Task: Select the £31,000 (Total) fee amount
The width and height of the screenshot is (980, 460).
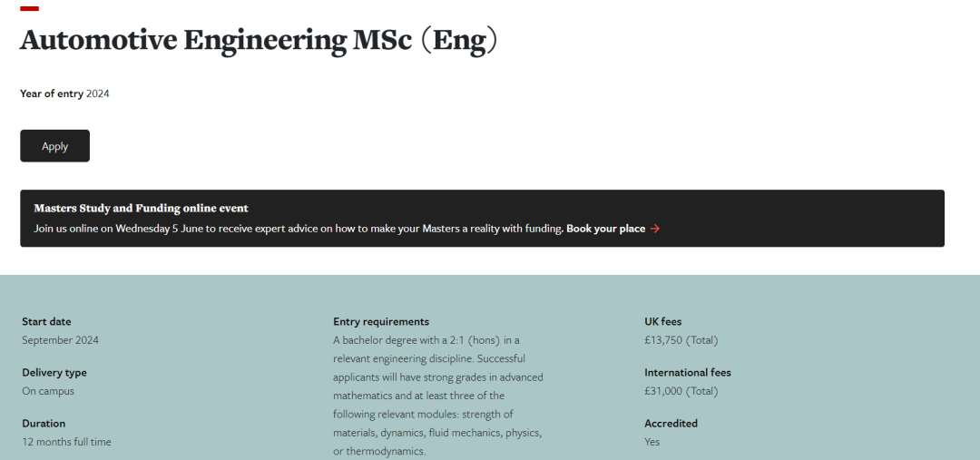Action: [x=681, y=391]
